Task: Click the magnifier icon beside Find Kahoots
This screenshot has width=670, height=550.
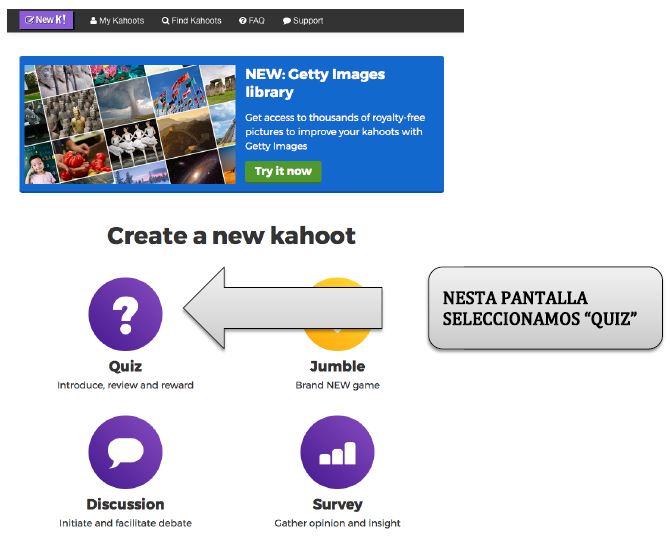Action: pos(165,21)
